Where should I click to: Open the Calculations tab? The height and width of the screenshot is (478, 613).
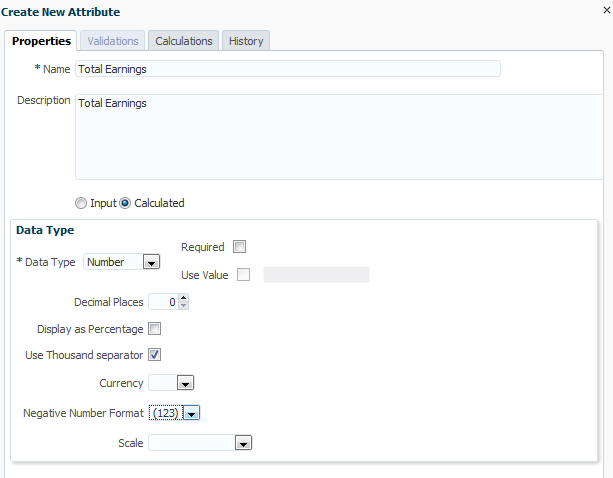[x=184, y=41]
